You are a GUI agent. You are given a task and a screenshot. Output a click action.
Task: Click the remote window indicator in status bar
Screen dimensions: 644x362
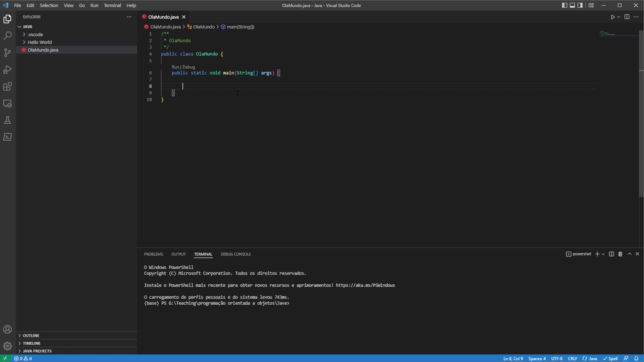point(5,358)
